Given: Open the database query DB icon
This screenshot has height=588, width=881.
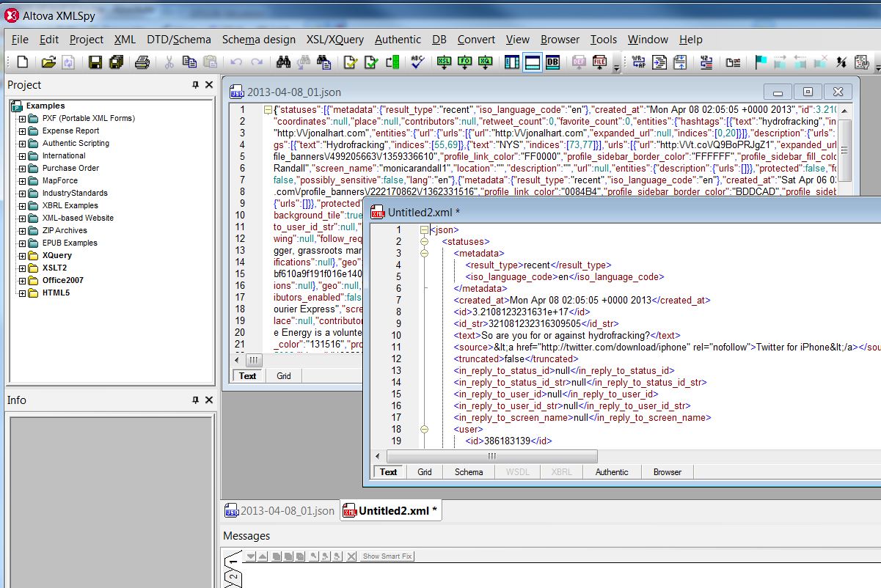Looking at the screenshot, I should pos(552,62).
